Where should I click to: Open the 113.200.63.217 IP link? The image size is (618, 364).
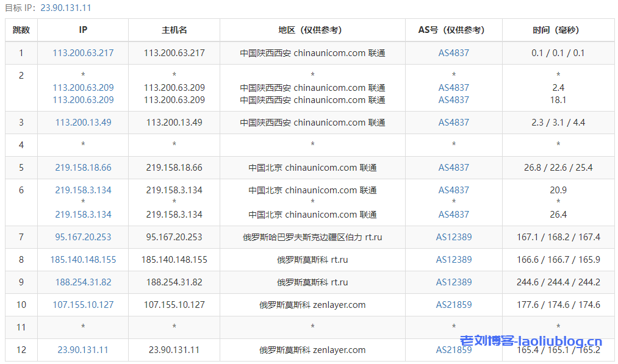coord(83,53)
